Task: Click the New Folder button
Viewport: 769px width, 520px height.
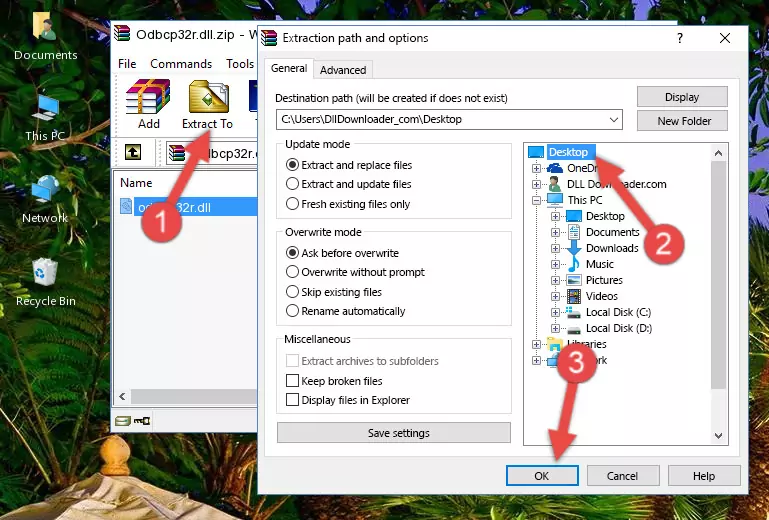Action: click(682, 121)
